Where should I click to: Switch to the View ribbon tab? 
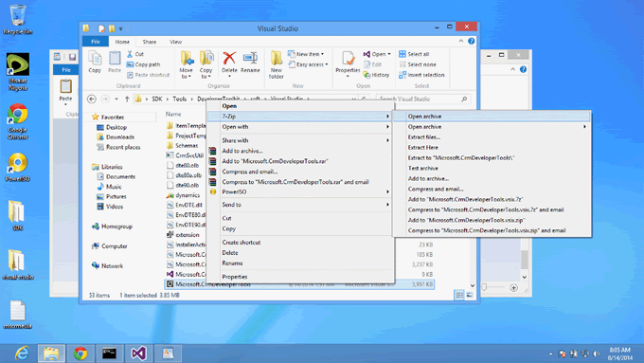(x=176, y=42)
